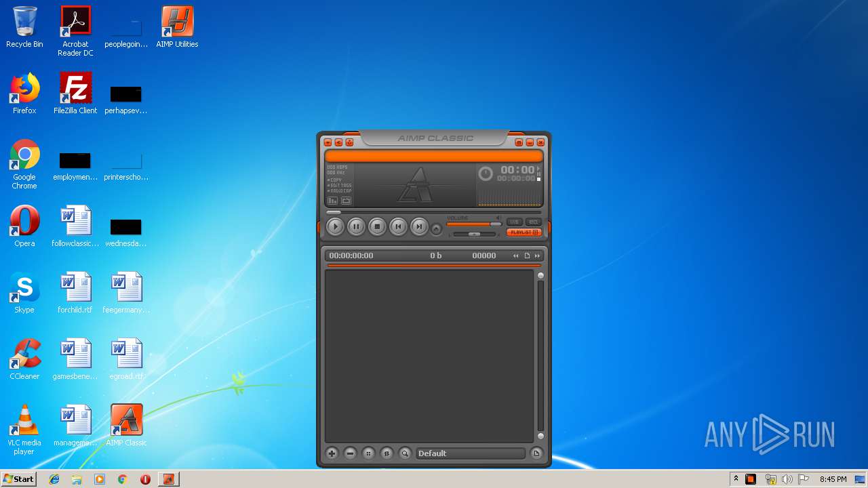This screenshot has height=488, width=868.
Task: Click the second orange top-left button
Action: (338, 142)
